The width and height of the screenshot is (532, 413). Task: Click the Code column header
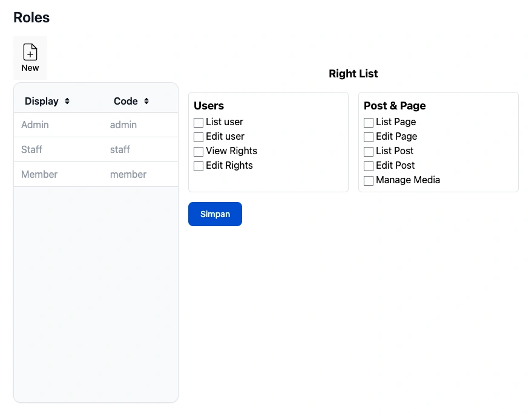126,102
